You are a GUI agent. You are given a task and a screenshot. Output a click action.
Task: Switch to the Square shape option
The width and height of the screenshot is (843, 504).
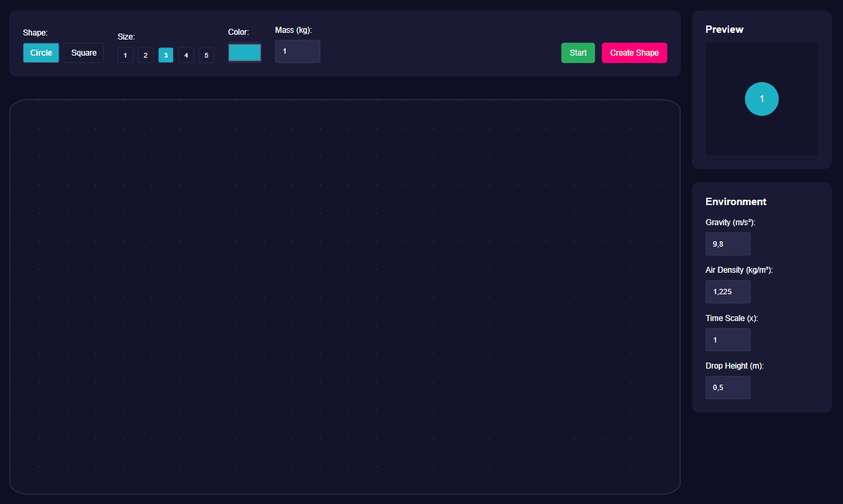point(83,52)
